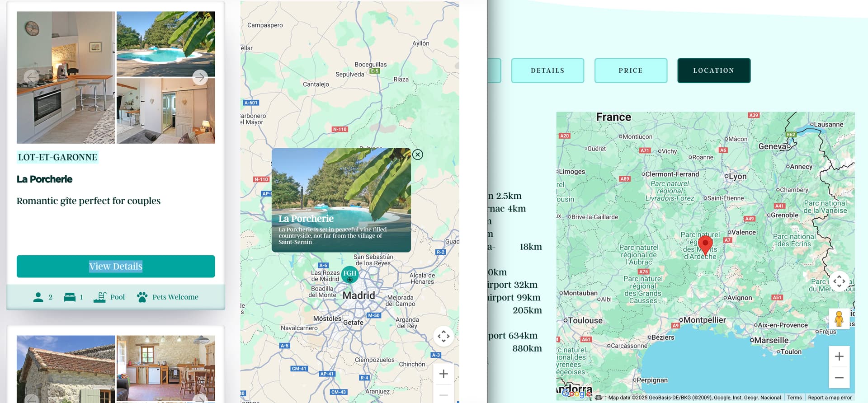Click 'Romantic gîte perfect for couples' description
This screenshot has height=403, width=868.
[x=89, y=201]
